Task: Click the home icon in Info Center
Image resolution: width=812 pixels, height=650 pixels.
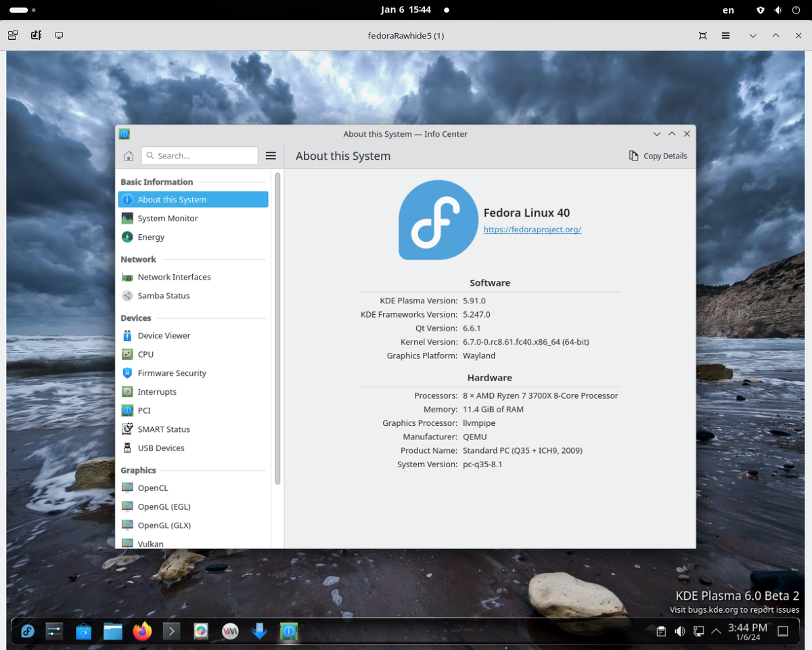Action: (x=129, y=156)
